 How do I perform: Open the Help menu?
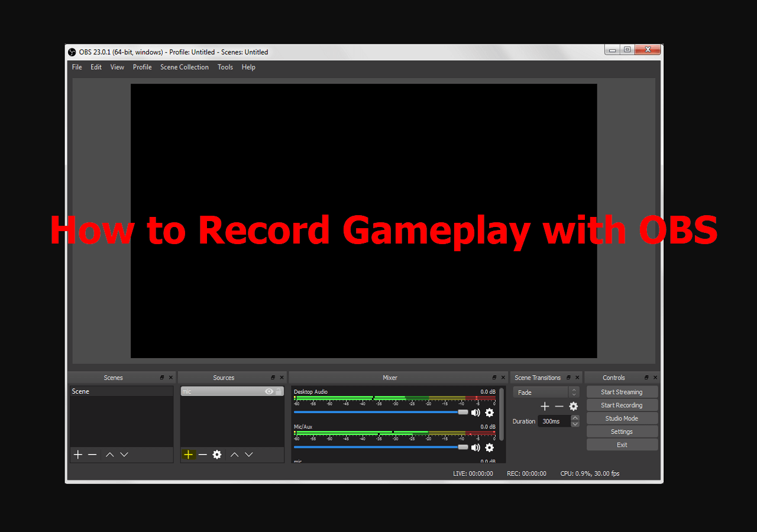[x=248, y=67]
